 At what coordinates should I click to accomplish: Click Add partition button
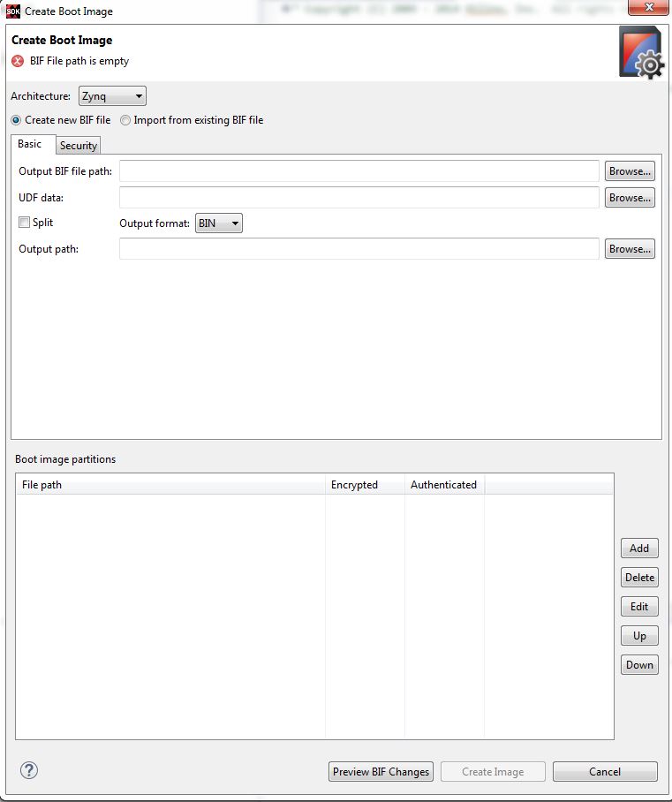639,548
